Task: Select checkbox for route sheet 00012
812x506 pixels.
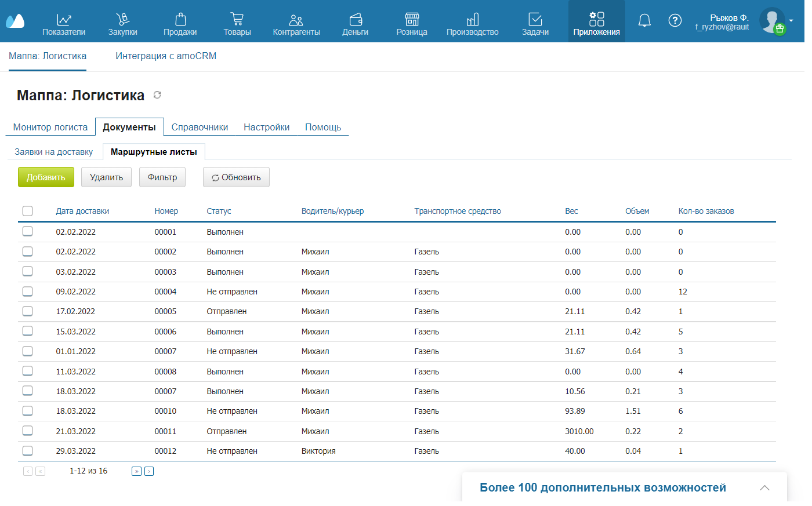Action: [28, 451]
